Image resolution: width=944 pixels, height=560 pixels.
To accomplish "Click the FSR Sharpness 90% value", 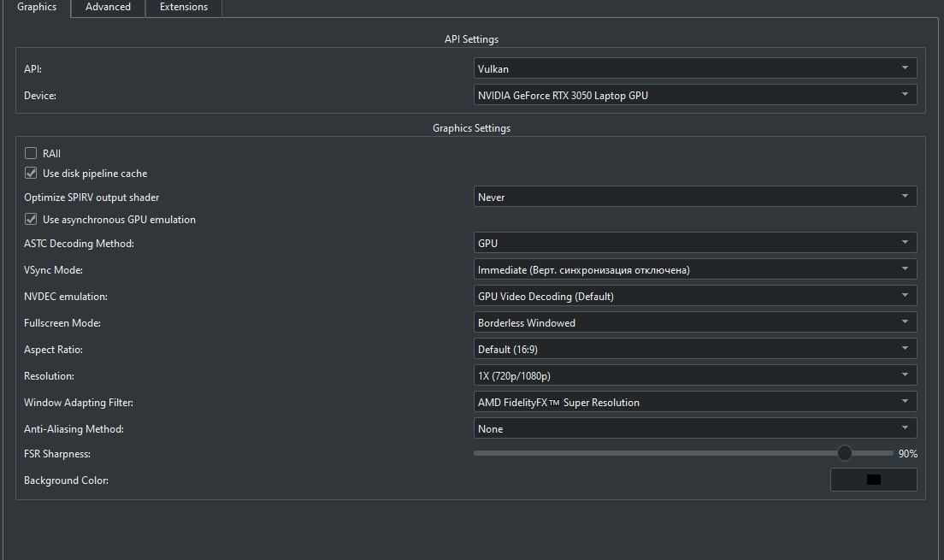I will tap(908, 454).
